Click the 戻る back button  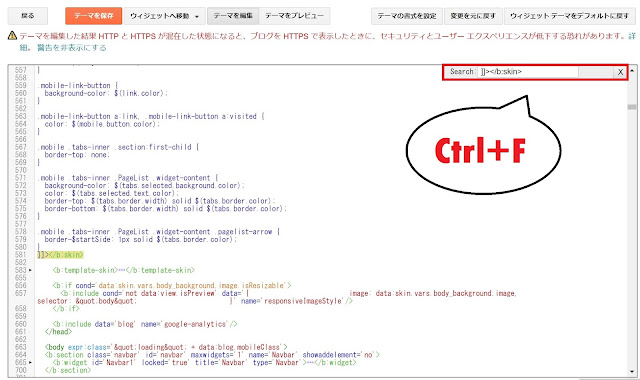(28, 16)
